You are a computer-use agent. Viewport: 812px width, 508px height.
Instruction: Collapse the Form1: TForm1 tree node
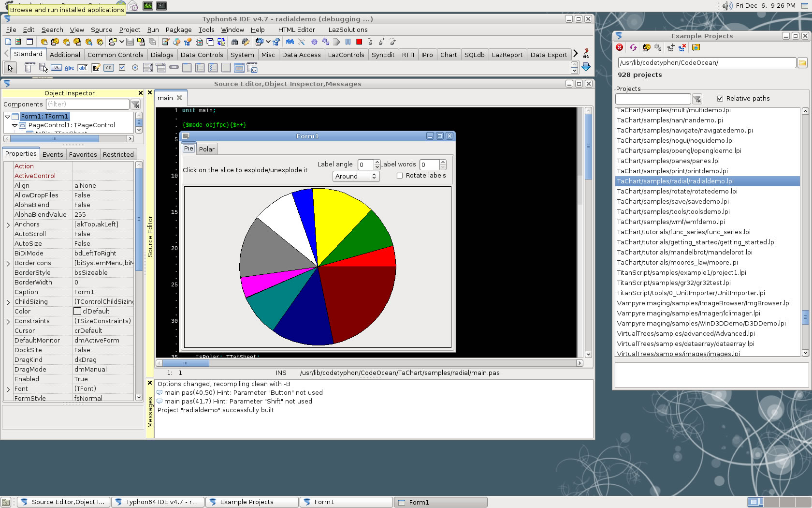[x=7, y=117]
